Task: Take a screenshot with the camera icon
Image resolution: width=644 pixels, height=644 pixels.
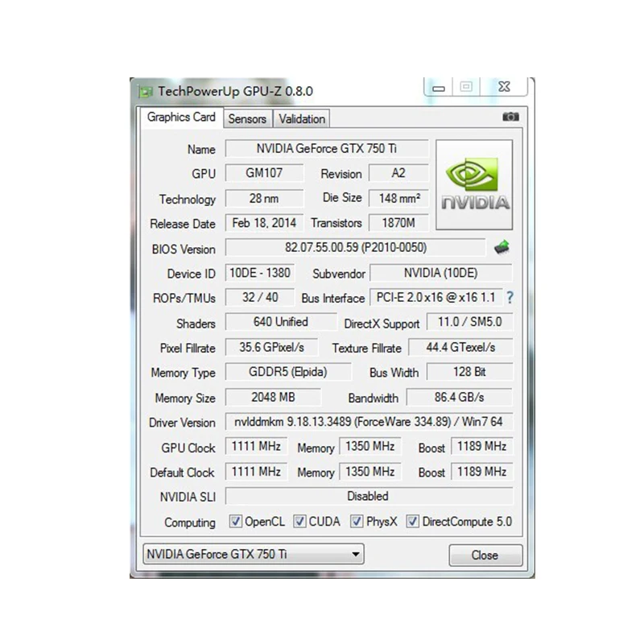Action: [x=510, y=117]
